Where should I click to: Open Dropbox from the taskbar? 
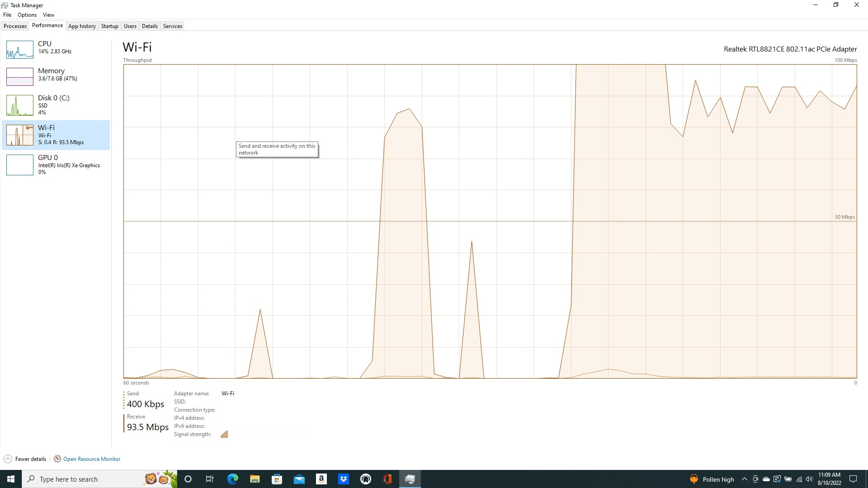(x=343, y=479)
